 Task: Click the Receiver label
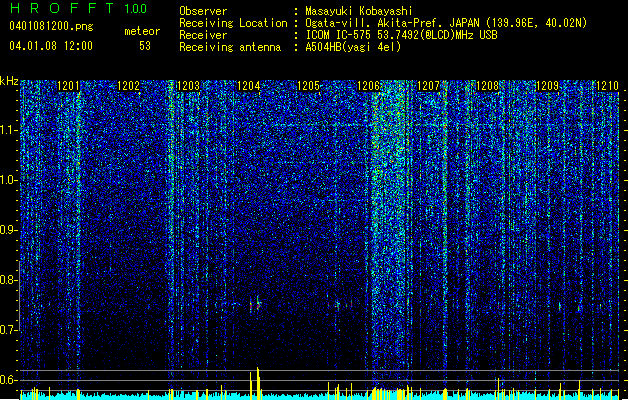pos(203,35)
